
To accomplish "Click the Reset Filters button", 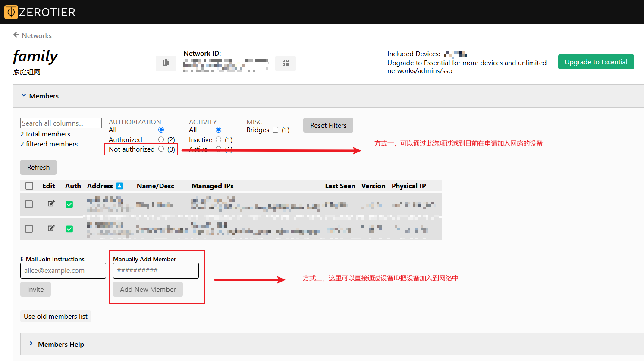I will coord(328,125).
